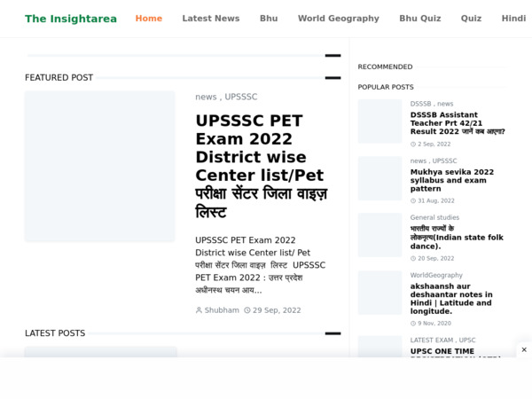Click the FEATURED POST heading
Viewport: 532px width, 399px height.
59,78
